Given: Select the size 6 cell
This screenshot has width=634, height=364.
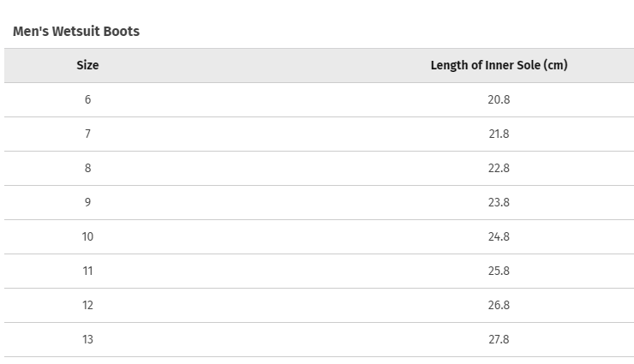Looking at the screenshot, I should pyautogui.click(x=87, y=99).
